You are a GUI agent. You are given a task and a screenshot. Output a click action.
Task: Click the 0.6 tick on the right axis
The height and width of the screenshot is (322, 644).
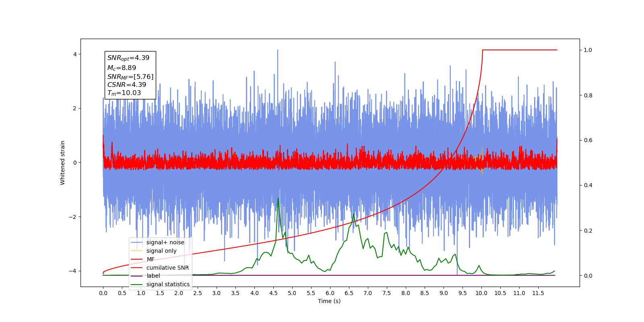(588, 140)
